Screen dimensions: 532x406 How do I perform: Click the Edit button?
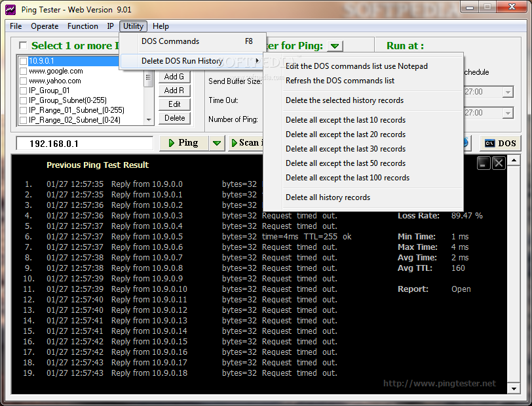pos(174,104)
